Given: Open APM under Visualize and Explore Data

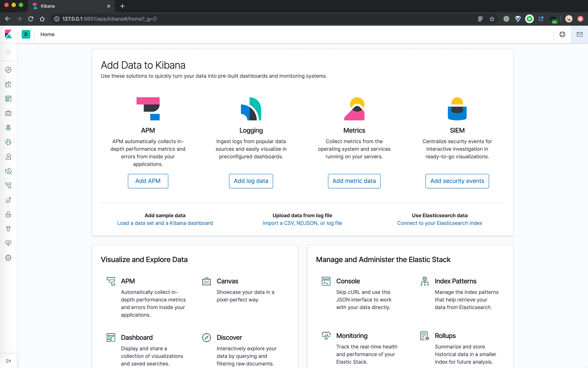Looking at the screenshot, I should click(x=128, y=281).
